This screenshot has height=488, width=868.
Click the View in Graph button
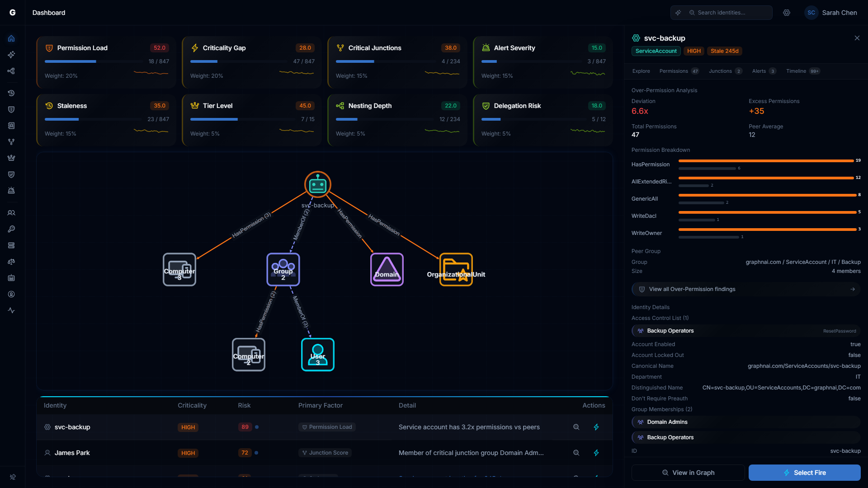pos(688,473)
